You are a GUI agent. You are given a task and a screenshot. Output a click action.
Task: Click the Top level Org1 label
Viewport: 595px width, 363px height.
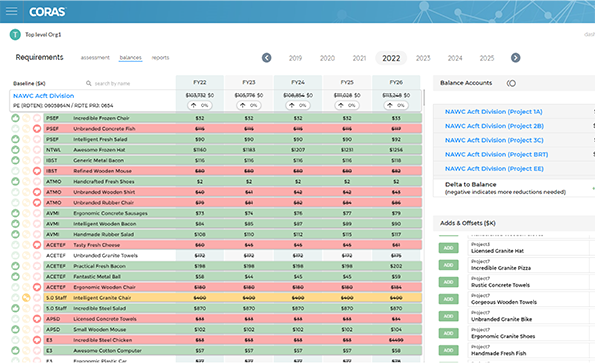click(43, 35)
